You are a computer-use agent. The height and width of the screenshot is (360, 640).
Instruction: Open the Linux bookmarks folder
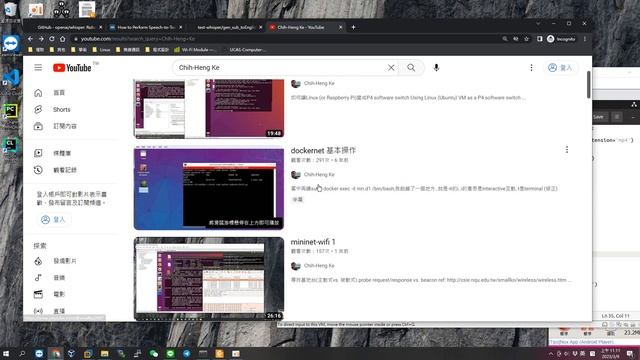[x=101, y=50]
